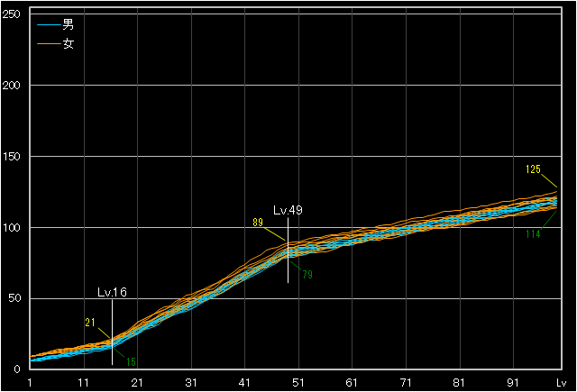Click x-axis label 81
Screen dimensions: 577x392
[459, 383]
